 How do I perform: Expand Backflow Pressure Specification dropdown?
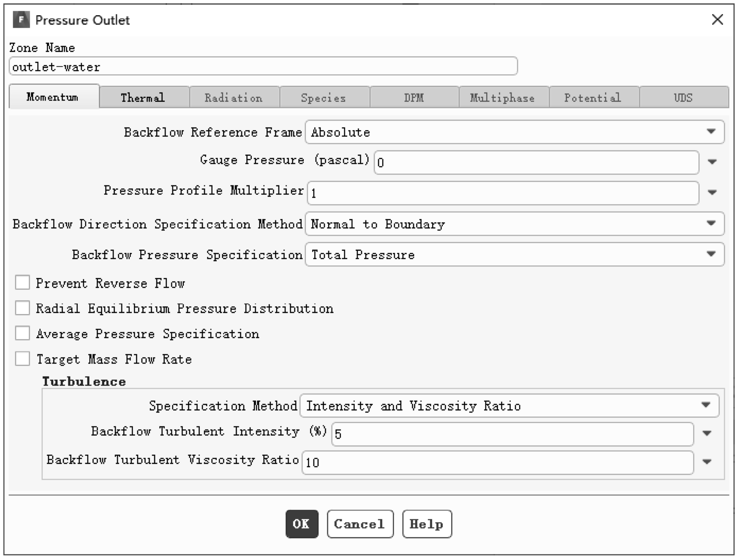[x=515, y=254]
